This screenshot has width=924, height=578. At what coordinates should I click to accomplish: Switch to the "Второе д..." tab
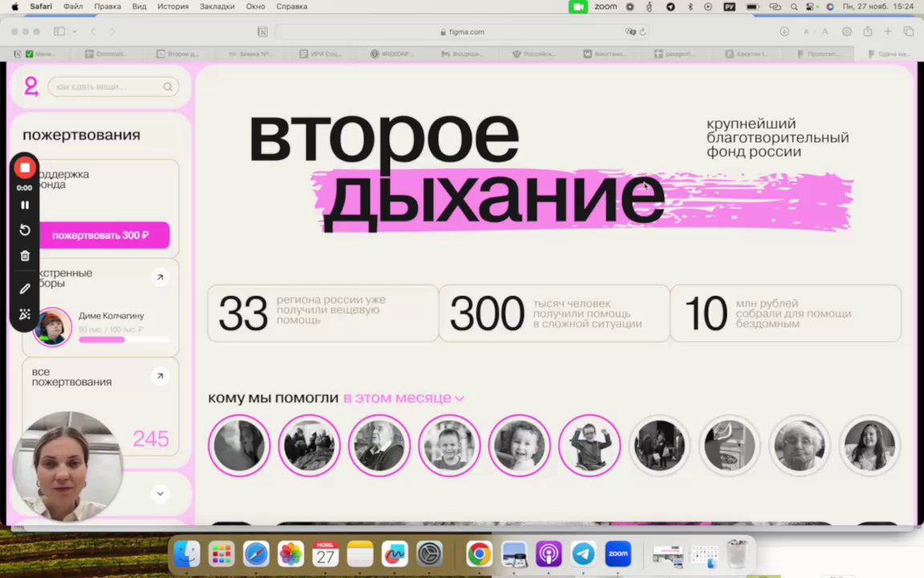pyautogui.click(x=178, y=54)
